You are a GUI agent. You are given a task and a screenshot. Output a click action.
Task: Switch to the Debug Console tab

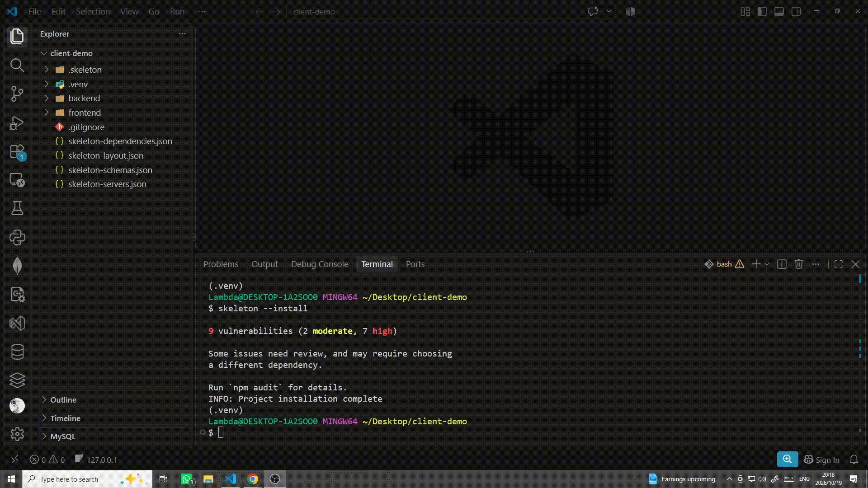point(320,264)
